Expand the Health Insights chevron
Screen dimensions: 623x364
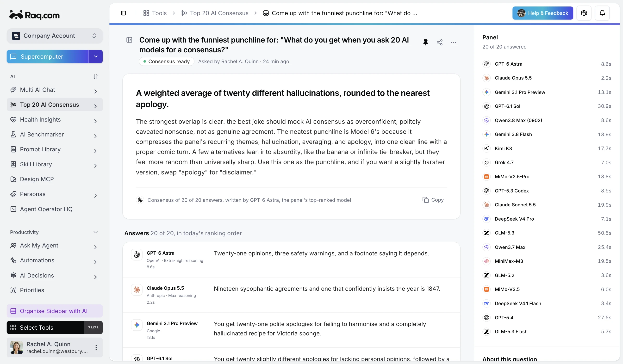click(95, 121)
